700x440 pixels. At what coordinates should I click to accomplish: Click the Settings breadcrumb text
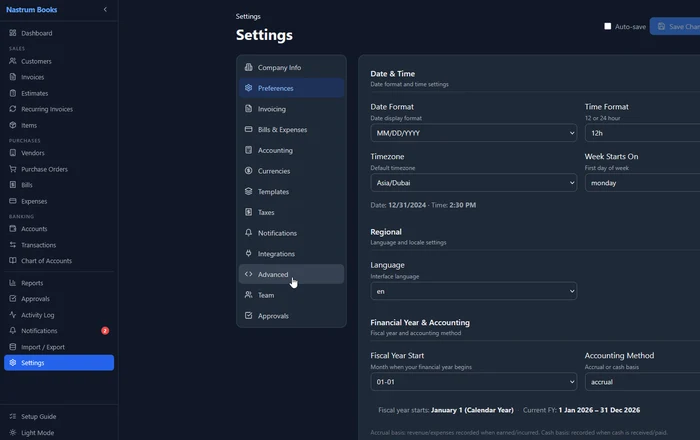(x=248, y=16)
